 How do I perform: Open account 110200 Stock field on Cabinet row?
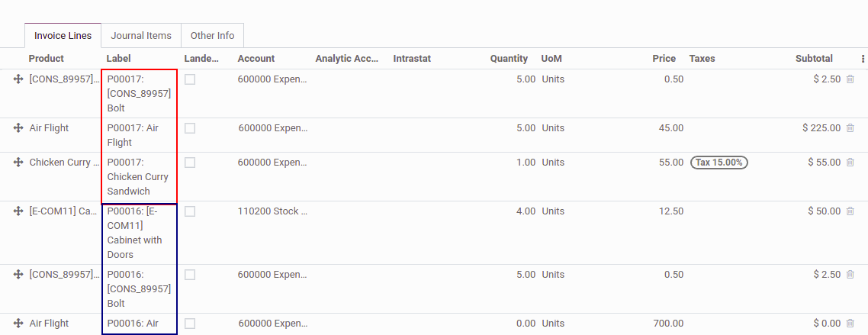tap(272, 211)
